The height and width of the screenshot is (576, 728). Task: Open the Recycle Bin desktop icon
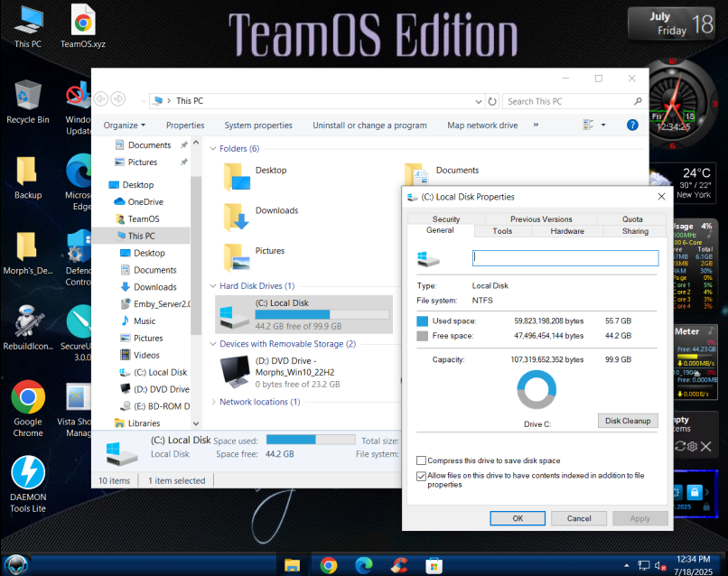[28, 102]
